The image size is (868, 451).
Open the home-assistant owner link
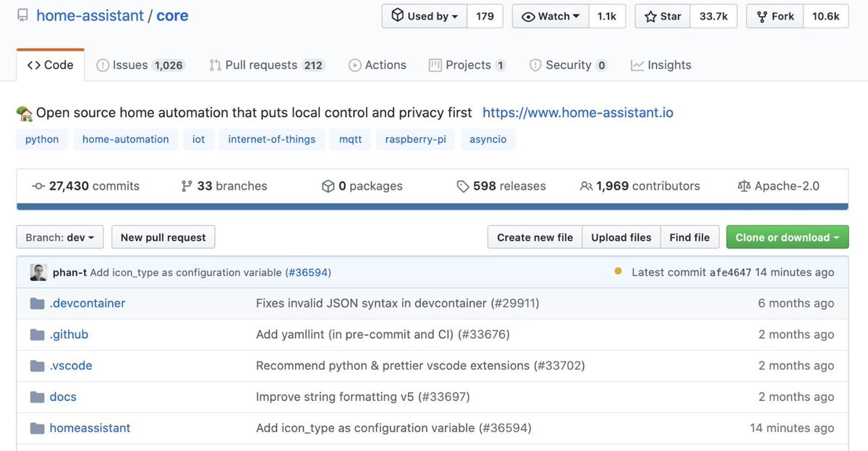[90, 16]
